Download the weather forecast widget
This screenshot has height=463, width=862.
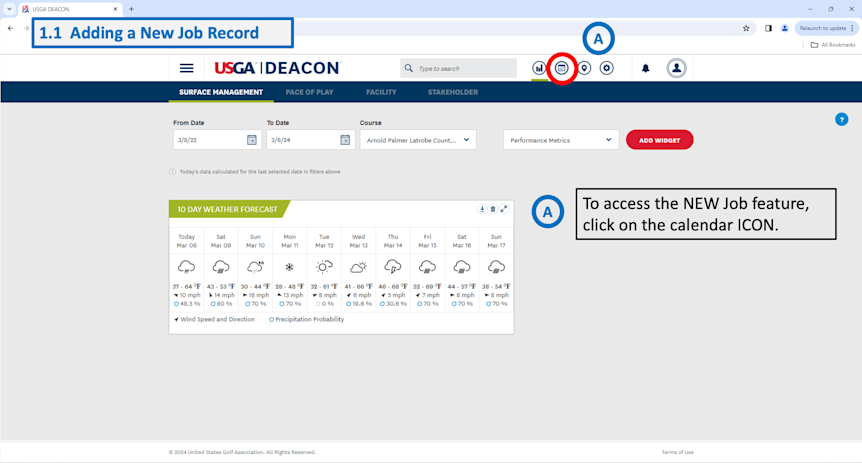pyautogui.click(x=482, y=209)
